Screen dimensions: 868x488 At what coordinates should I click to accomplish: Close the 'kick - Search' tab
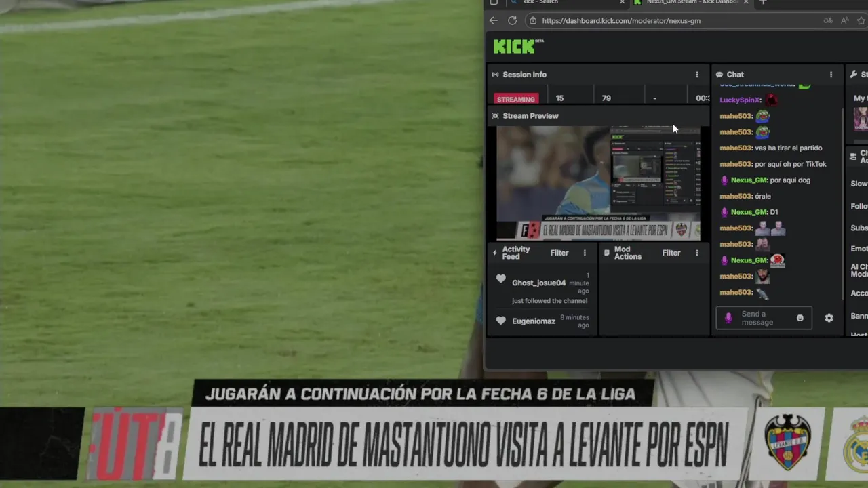pyautogui.click(x=623, y=2)
